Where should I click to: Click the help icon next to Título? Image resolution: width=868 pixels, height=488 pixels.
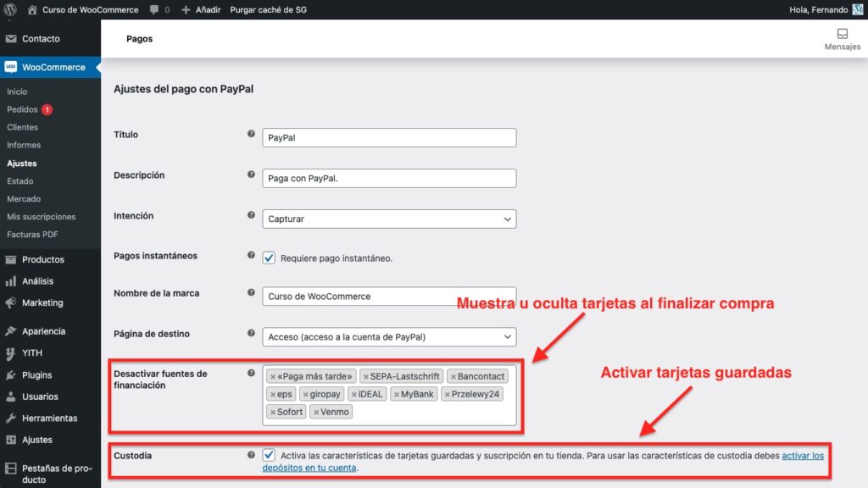251,134
